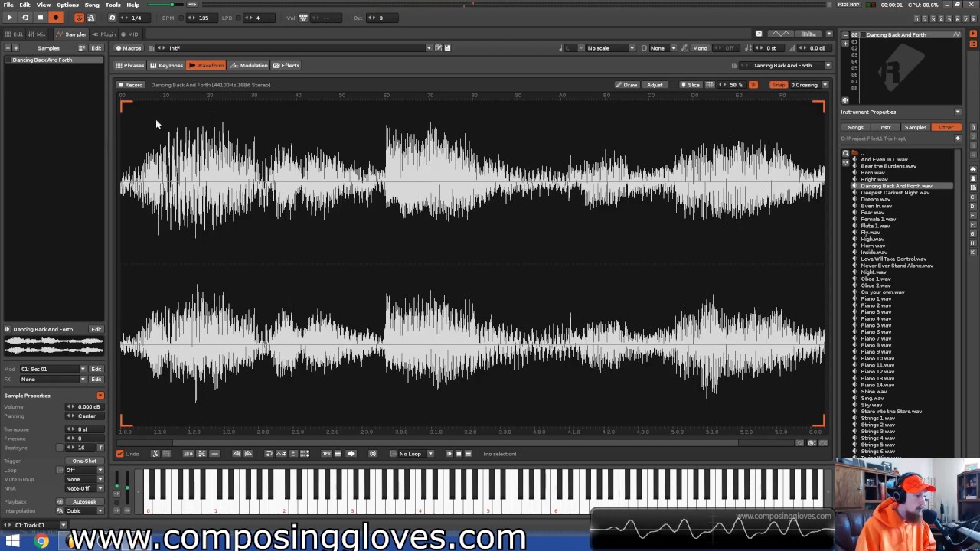
Task: Open the Effects tab
Action: click(286, 66)
